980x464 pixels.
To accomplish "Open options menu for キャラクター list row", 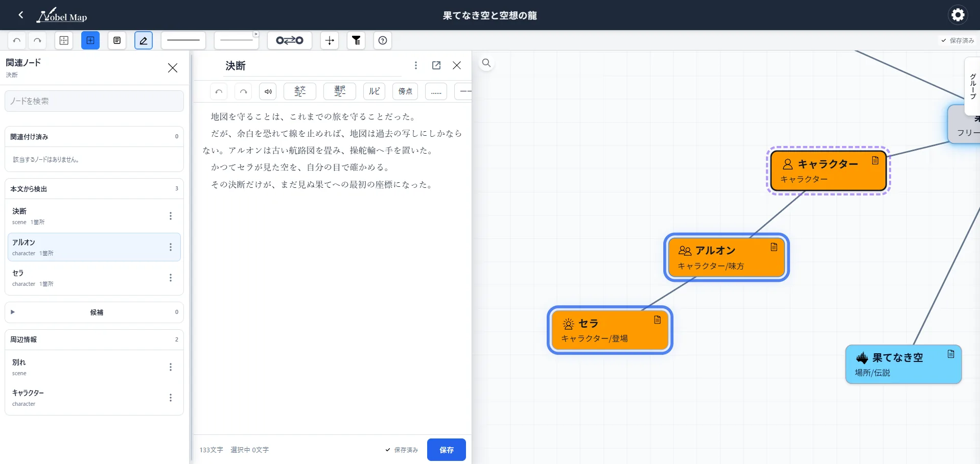I will 171,398.
